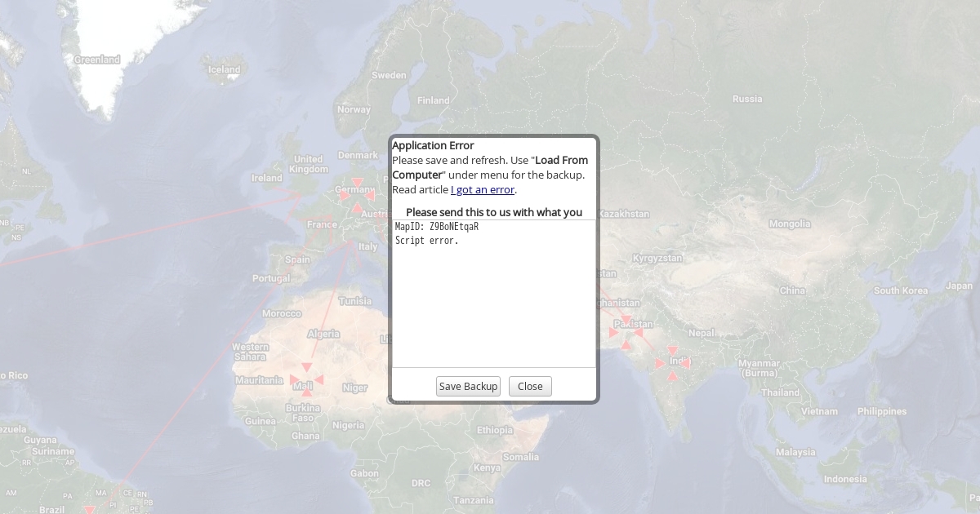
Task: Select the 'MapID: Z9BoNEtqaR' line
Action: (437, 227)
